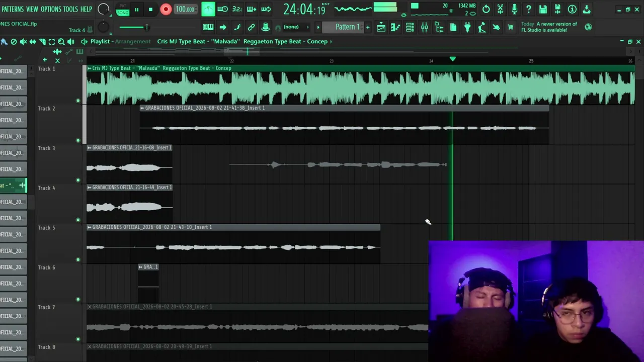Mute Track 1 using its green dot

click(78, 101)
